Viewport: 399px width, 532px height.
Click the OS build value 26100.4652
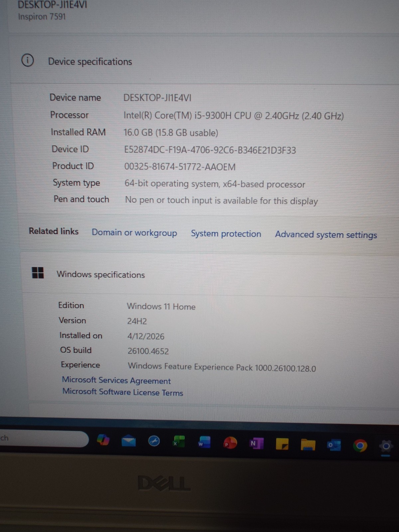point(148,351)
